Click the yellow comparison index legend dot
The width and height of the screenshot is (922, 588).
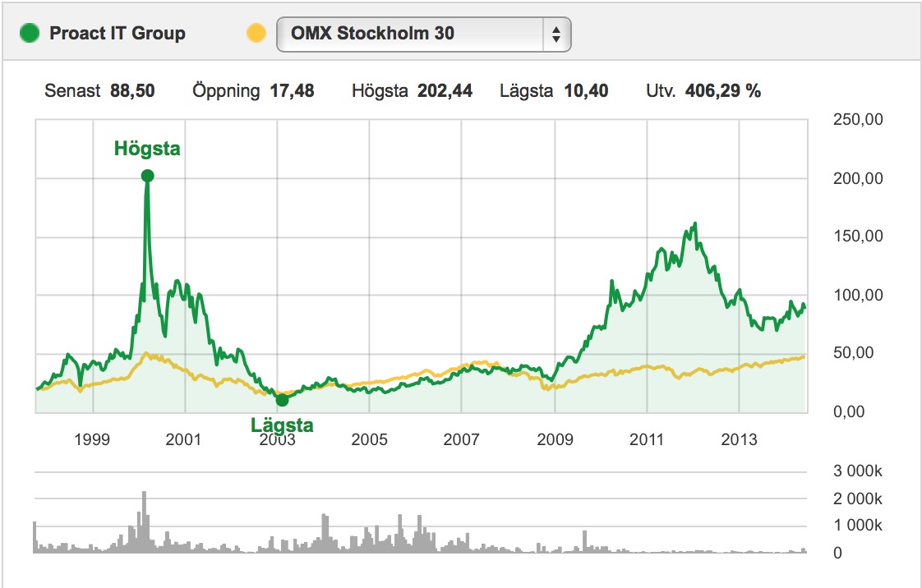256,34
